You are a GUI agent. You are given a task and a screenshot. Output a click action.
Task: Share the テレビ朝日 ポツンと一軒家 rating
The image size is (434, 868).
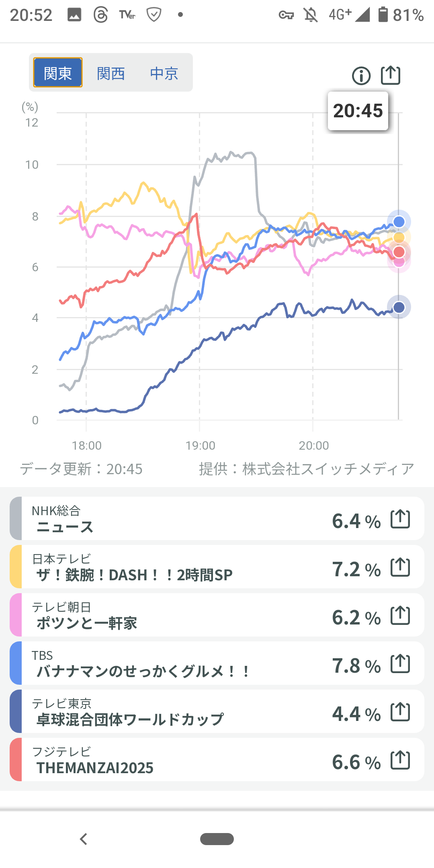pyautogui.click(x=400, y=615)
